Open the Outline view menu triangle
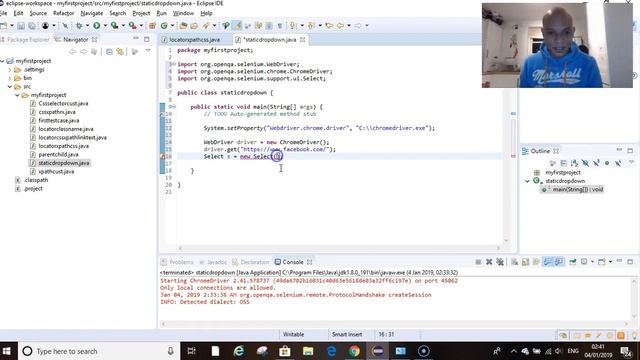640x360 pixels. point(631,162)
